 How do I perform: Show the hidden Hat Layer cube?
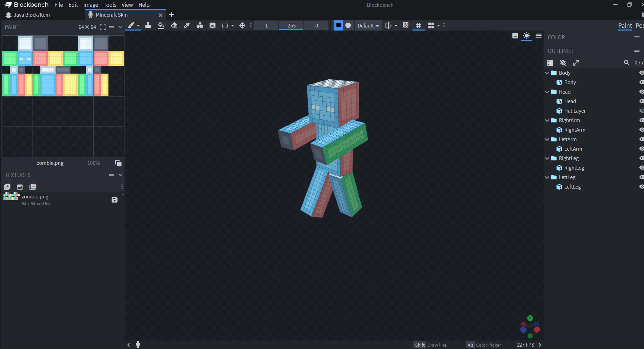(x=641, y=111)
